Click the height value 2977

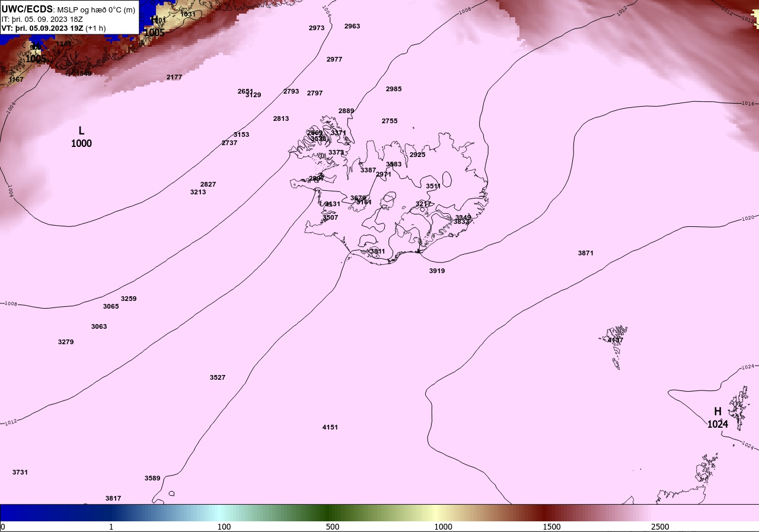(334, 59)
